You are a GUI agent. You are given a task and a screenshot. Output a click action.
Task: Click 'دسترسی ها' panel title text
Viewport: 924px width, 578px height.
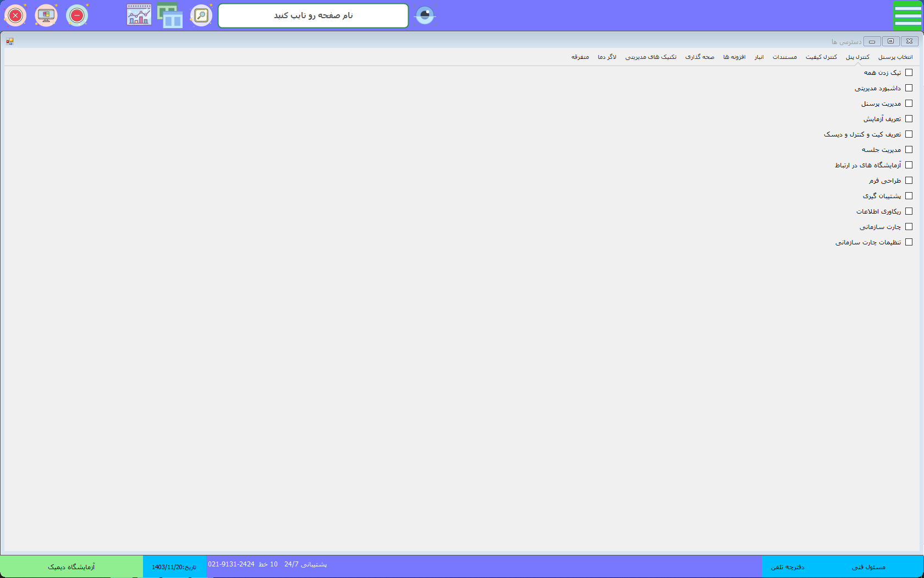click(846, 42)
